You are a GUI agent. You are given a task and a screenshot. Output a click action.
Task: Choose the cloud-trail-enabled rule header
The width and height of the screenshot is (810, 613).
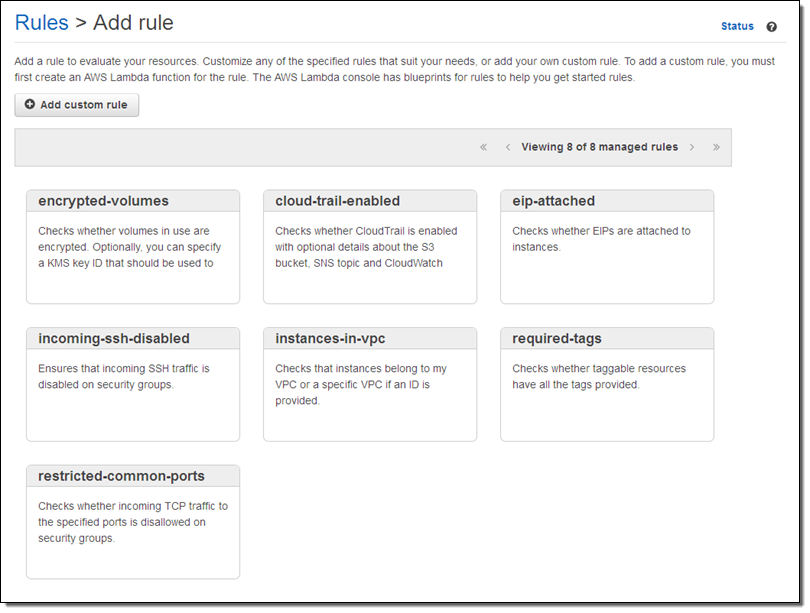pyautogui.click(x=337, y=201)
